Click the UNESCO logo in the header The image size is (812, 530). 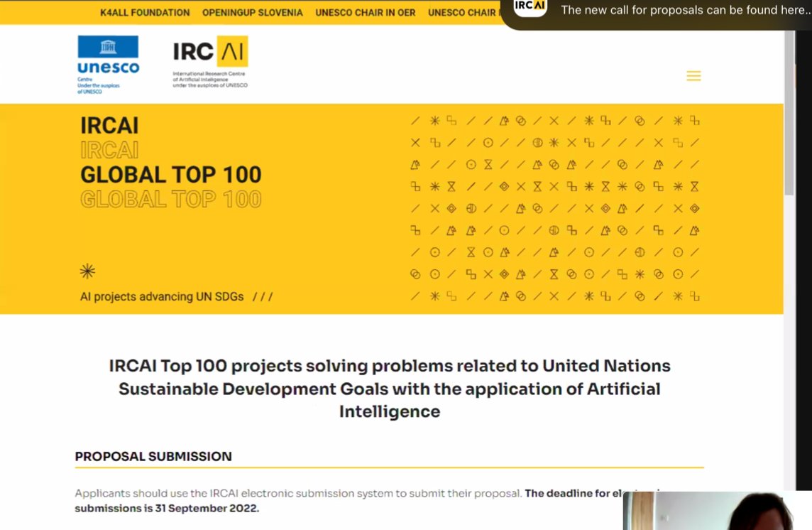coord(108,65)
